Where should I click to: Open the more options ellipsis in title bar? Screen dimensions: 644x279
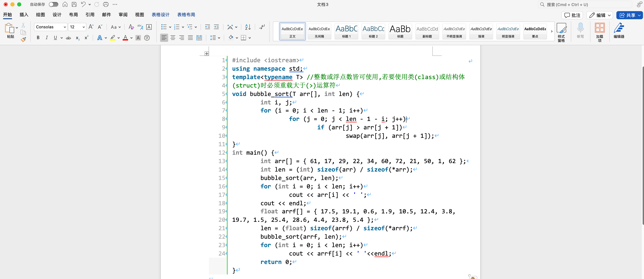coord(115,4)
